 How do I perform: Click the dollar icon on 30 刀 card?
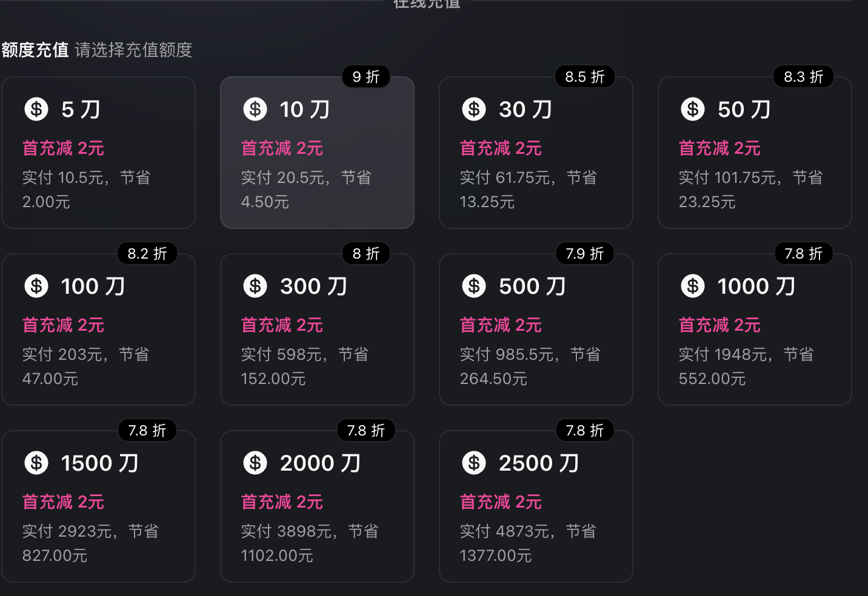(x=474, y=110)
